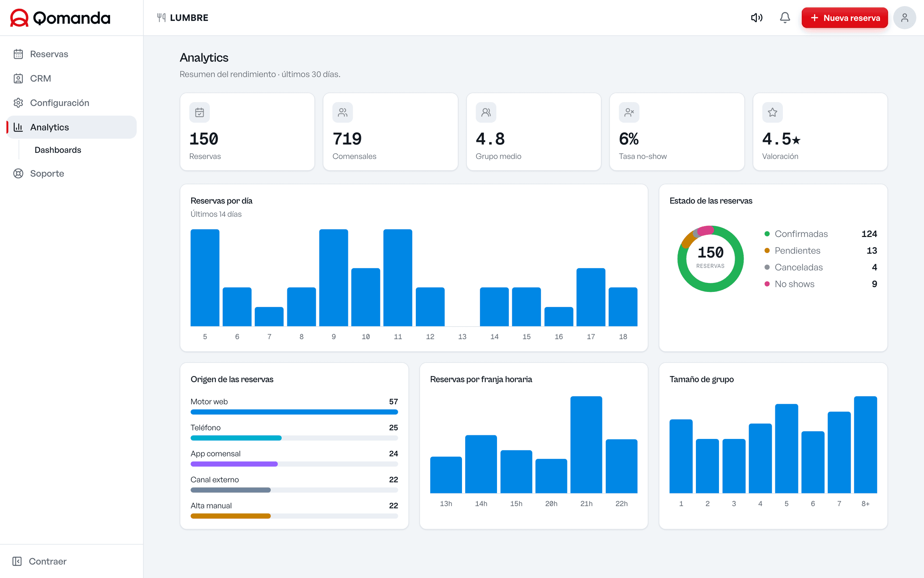Click the lifebuoy icon next to Soporte
Screen dimensions: 924x578
[18, 173]
